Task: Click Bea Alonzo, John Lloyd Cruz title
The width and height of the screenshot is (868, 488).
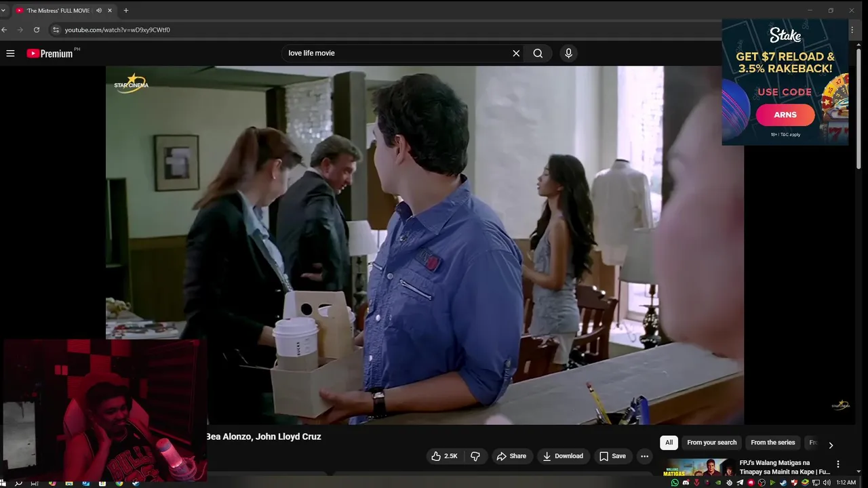Action: tap(264, 436)
